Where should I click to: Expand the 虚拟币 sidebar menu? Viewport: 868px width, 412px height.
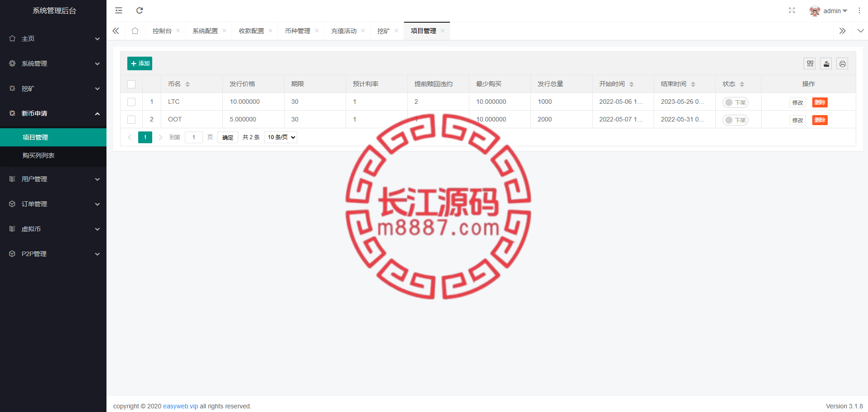click(x=53, y=229)
